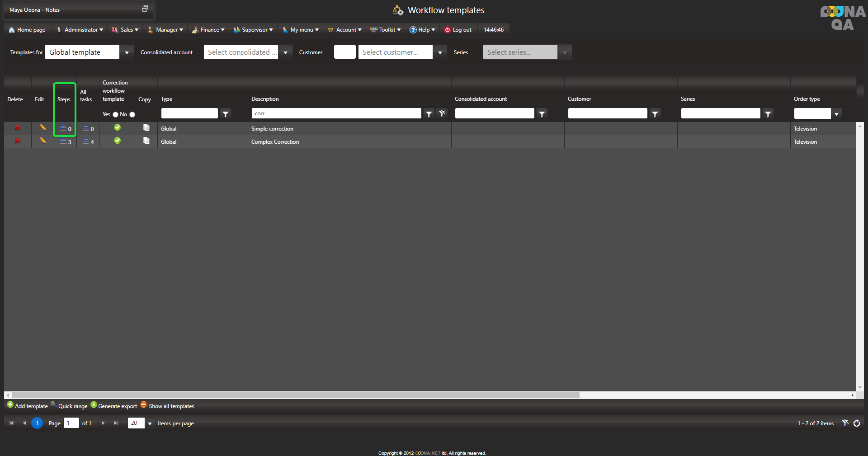Screen dimensions: 868x456
Task: Click the horizontal scrollbar under the grid
Action: tap(294, 395)
